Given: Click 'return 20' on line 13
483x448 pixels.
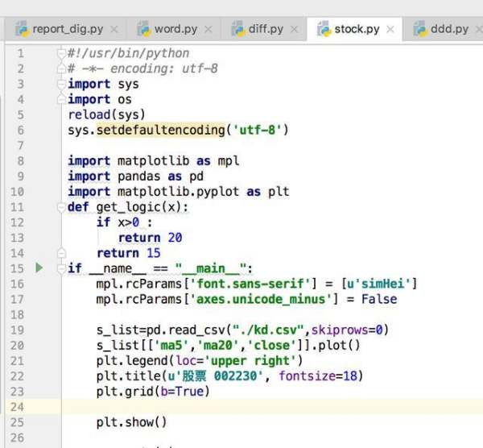Looking at the screenshot, I should coord(151,238).
